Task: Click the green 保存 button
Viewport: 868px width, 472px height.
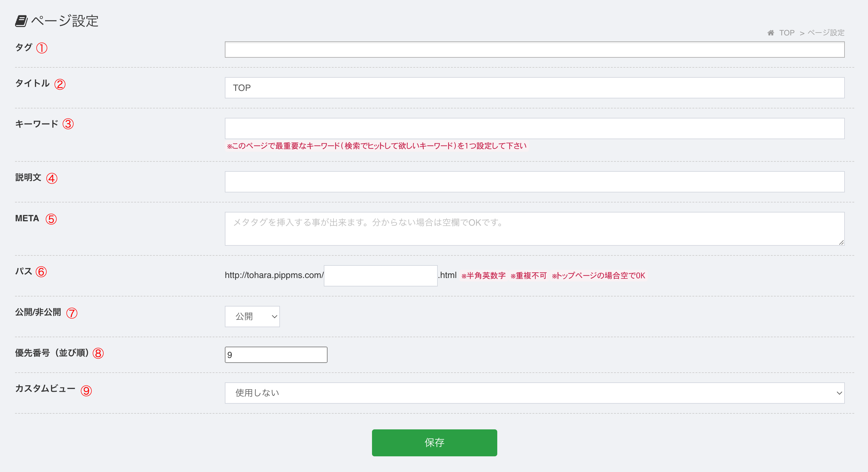Action: [x=434, y=443]
